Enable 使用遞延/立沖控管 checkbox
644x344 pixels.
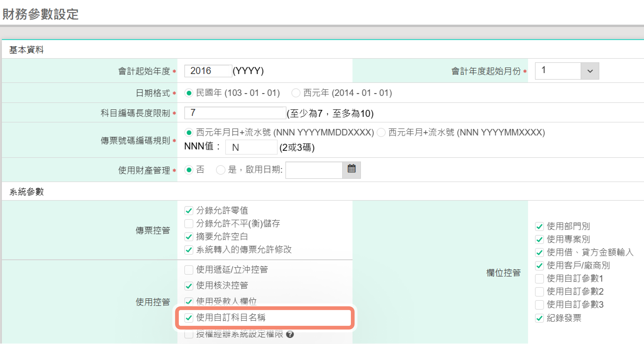[x=189, y=270]
